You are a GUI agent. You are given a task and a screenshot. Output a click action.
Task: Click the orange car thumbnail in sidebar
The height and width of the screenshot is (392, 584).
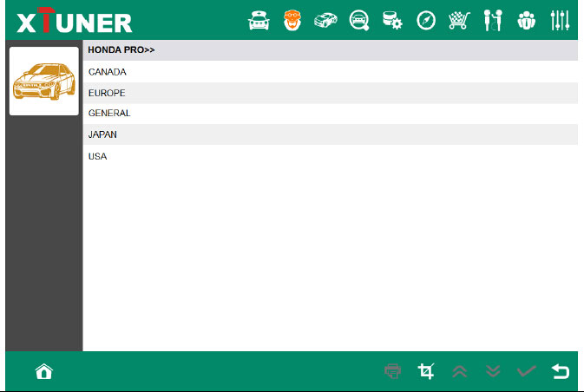click(x=44, y=81)
